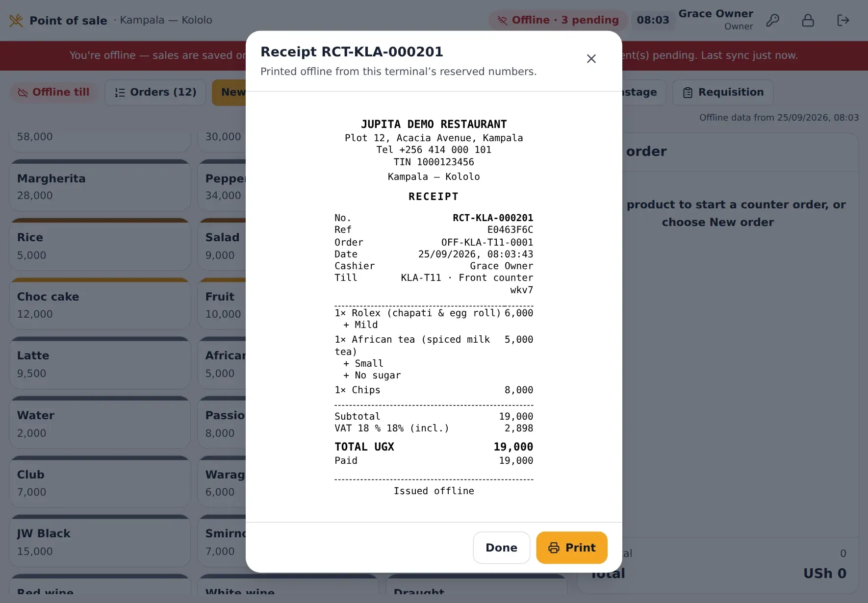The image size is (868, 603).
Task: Click the lock screen padlock icon
Action: point(808,20)
